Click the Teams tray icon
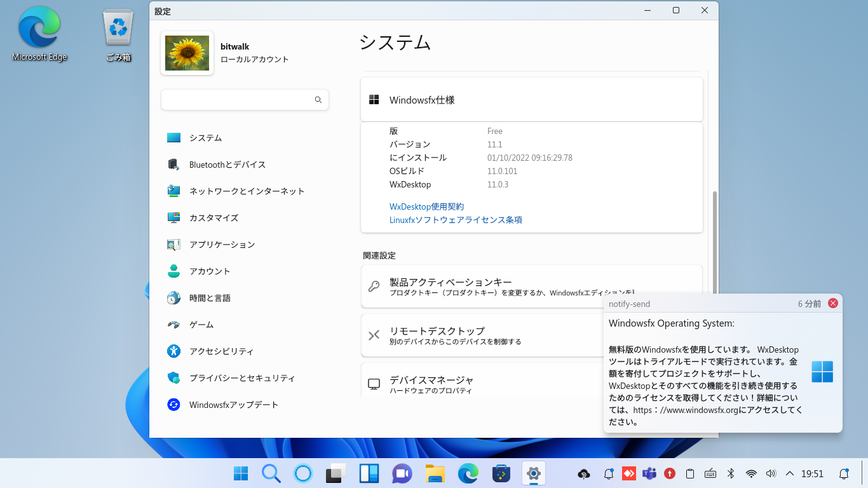The height and width of the screenshot is (488, 868). [649, 473]
